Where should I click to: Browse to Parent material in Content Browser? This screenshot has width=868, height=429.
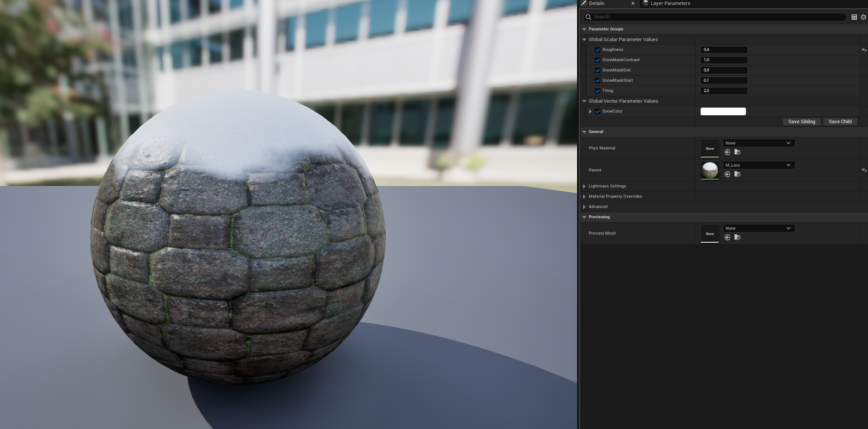click(x=737, y=174)
